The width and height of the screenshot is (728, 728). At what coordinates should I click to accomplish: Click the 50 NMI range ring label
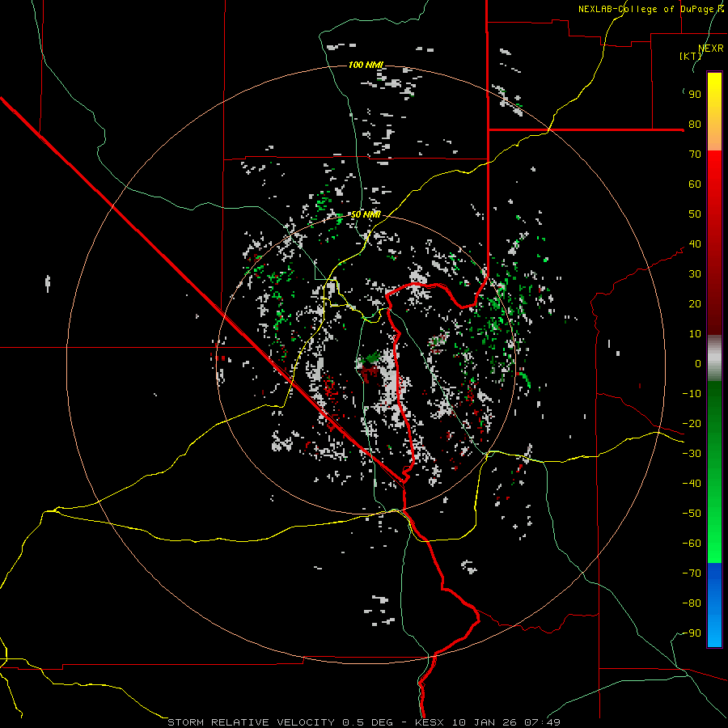pyautogui.click(x=366, y=214)
